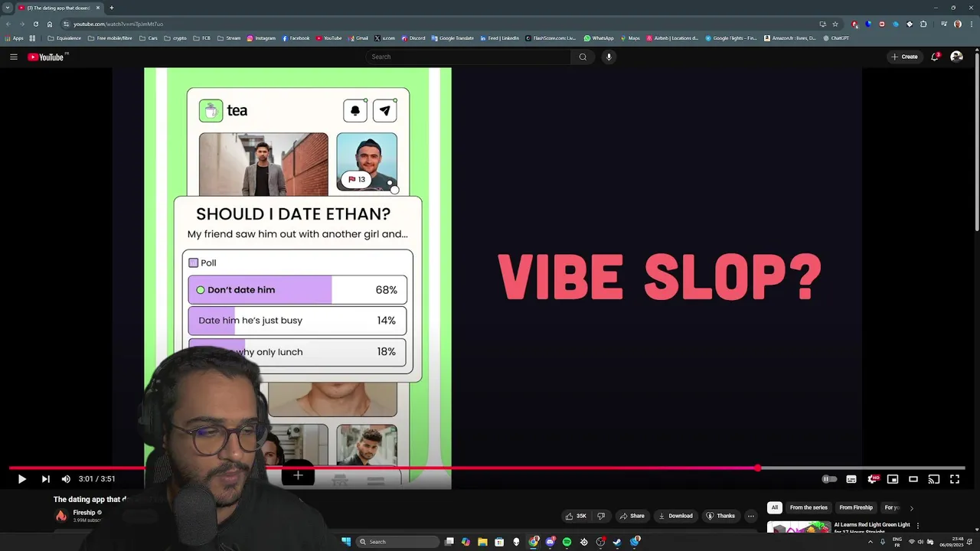
Task: Open Spotify from the taskbar
Action: coord(567,542)
